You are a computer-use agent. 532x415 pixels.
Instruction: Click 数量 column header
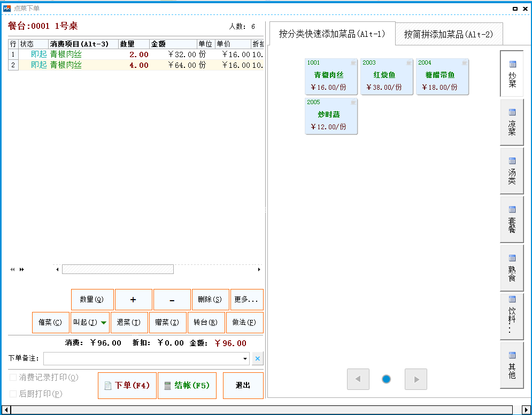click(x=134, y=44)
